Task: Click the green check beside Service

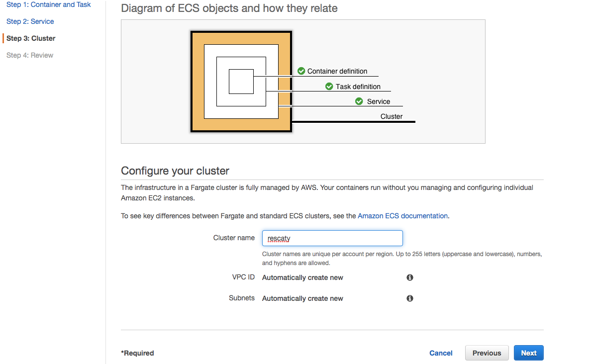Action: [359, 101]
